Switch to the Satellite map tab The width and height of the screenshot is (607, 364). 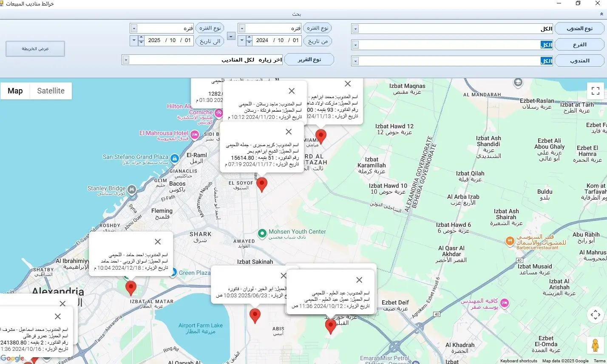click(x=51, y=90)
